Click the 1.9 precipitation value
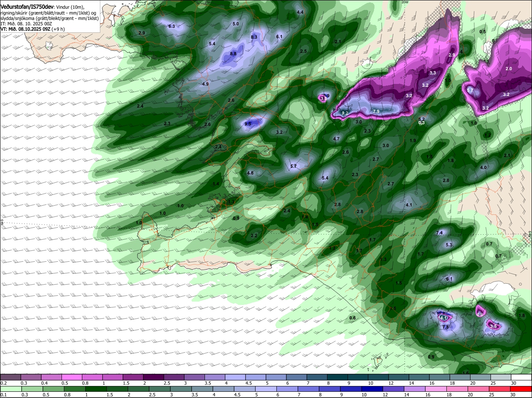The width and height of the screenshot is (532, 398). coord(413,140)
